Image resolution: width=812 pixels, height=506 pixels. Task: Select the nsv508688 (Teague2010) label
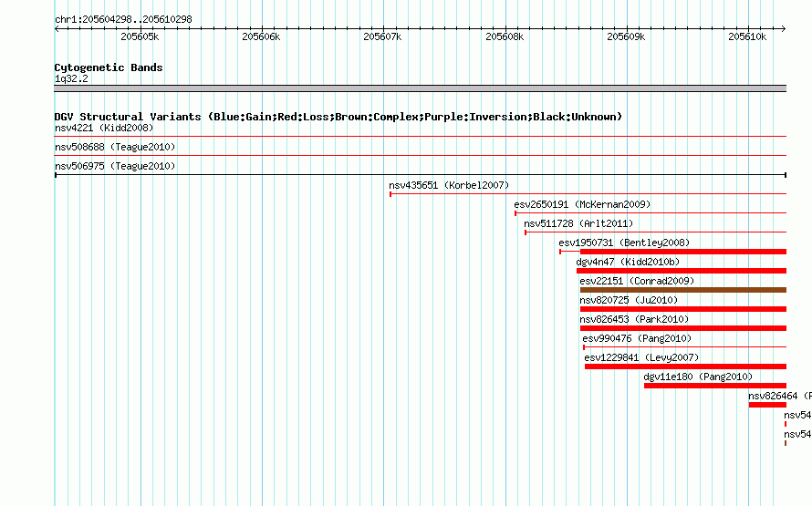click(115, 147)
